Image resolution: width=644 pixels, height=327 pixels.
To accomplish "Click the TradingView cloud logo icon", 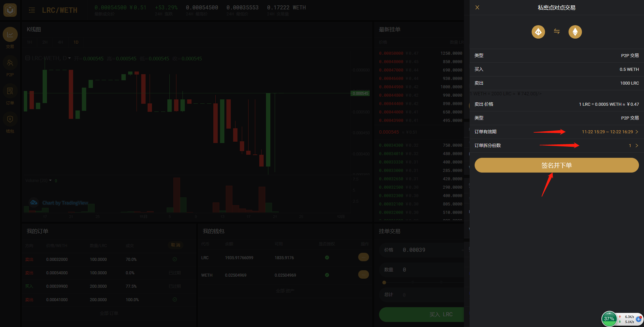I will pos(34,202).
